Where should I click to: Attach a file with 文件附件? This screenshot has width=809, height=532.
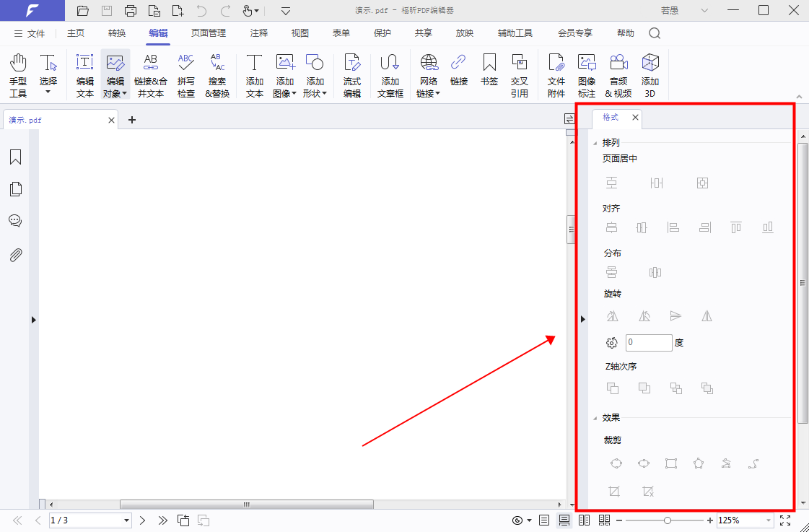[x=556, y=75]
